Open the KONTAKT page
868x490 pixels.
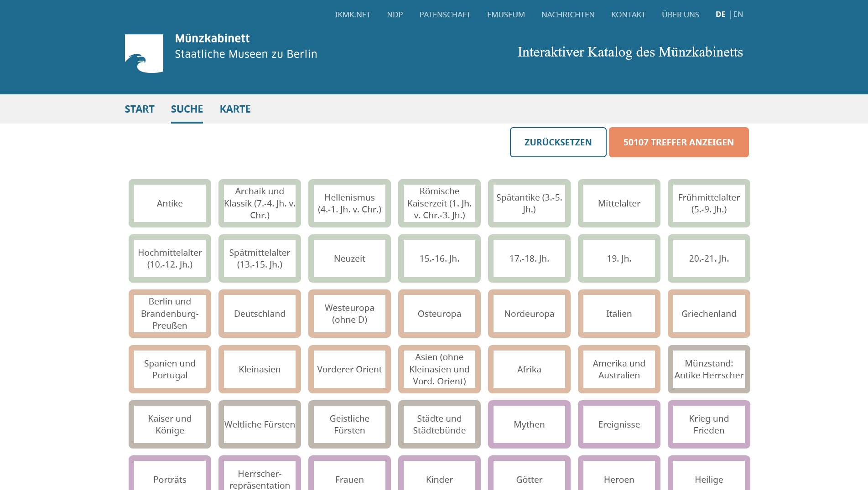point(628,15)
